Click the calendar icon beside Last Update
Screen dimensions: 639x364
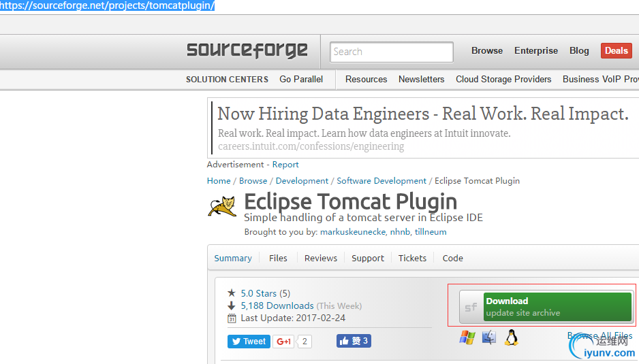(x=232, y=318)
